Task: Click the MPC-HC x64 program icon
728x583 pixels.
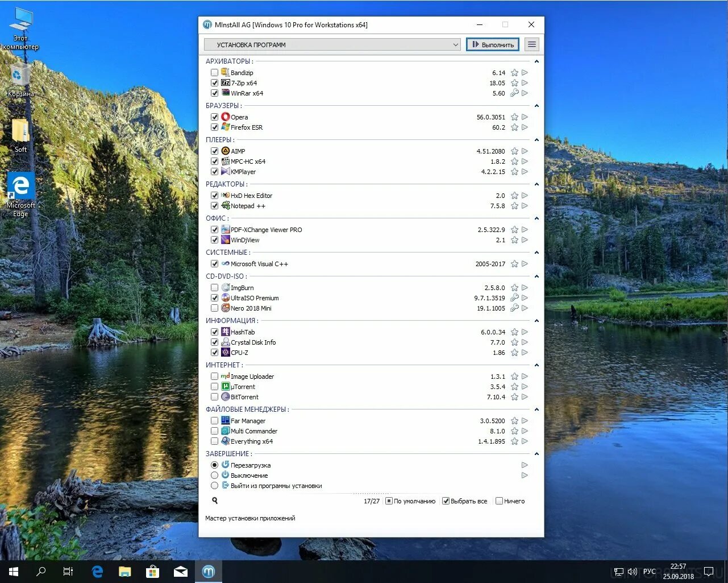Action: point(226,162)
